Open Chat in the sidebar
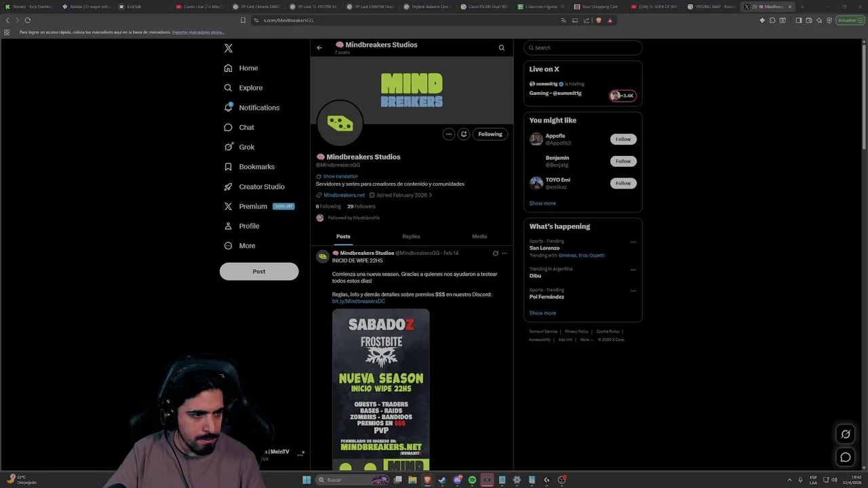 click(x=239, y=127)
